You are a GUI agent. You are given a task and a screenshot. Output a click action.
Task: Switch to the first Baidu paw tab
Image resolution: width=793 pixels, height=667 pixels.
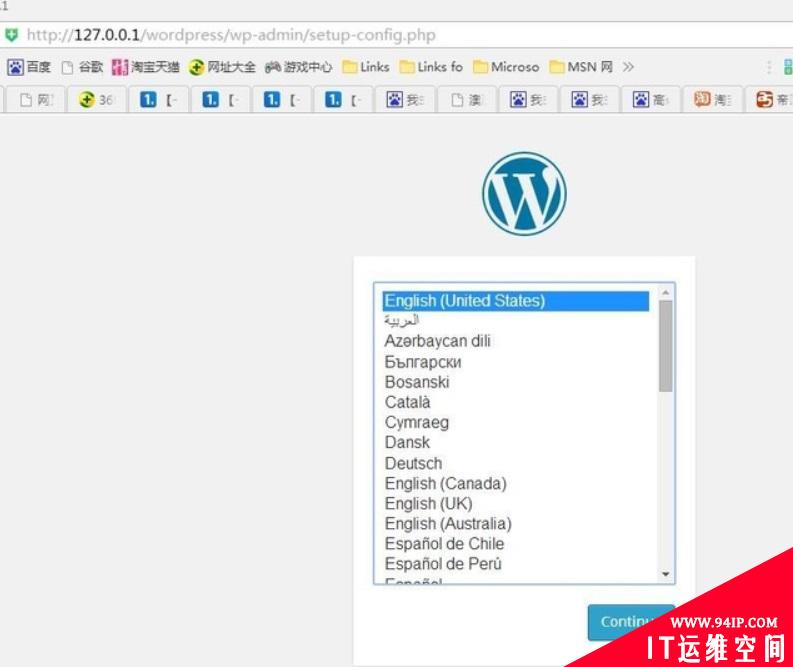[x=405, y=100]
